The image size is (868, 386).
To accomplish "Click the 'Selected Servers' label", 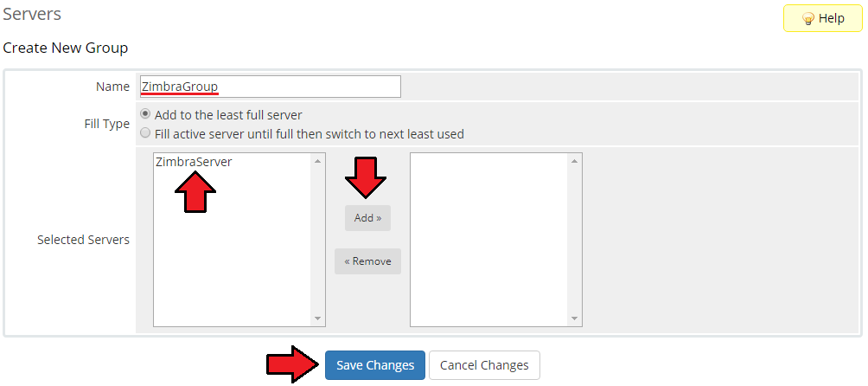I will coord(83,240).
